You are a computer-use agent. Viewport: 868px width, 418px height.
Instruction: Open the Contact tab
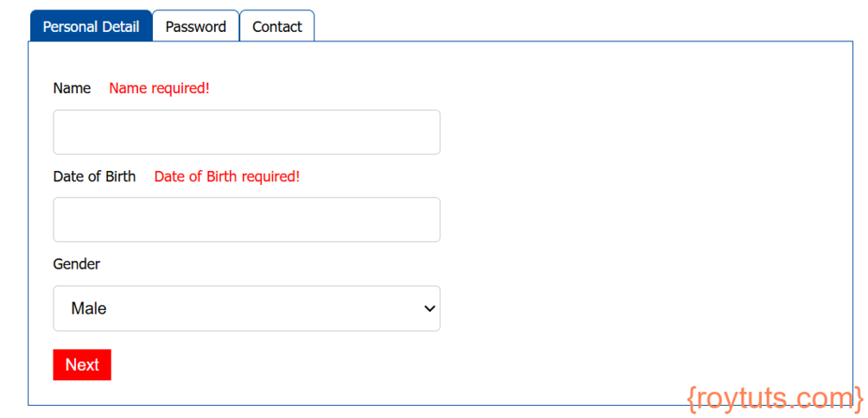pos(277,26)
